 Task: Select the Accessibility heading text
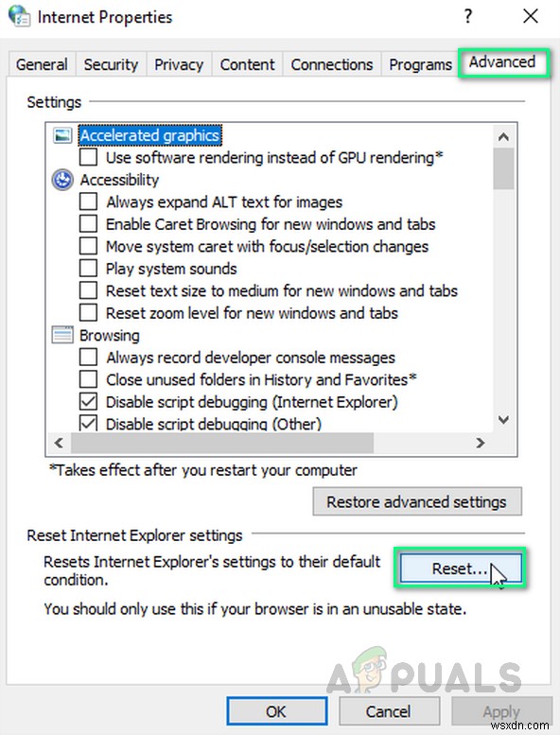pyautogui.click(x=119, y=180)
